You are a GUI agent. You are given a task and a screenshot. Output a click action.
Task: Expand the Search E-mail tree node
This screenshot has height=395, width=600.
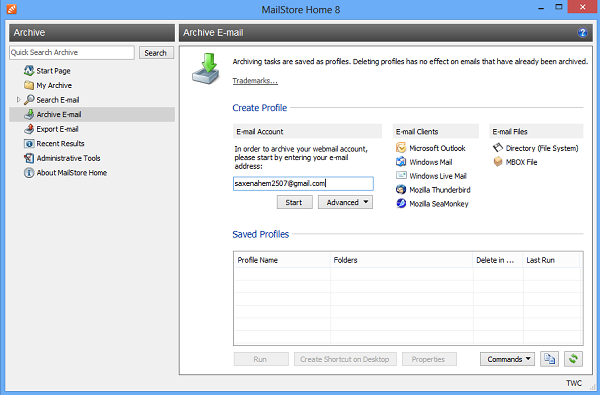pyautogui.click(x=18, y=100)
